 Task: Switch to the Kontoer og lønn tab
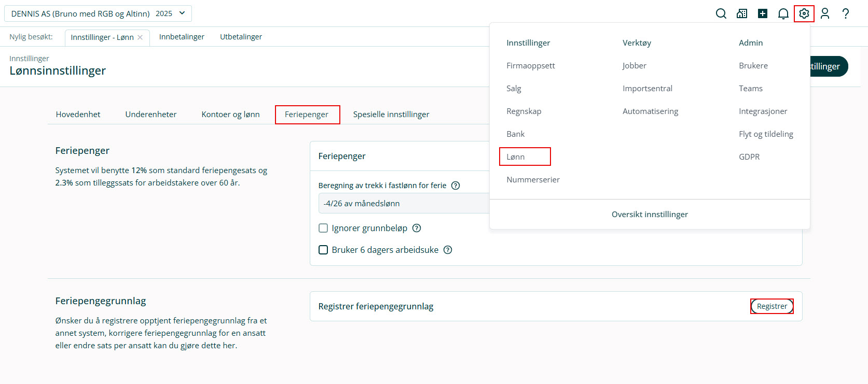[x=230, y=115]
